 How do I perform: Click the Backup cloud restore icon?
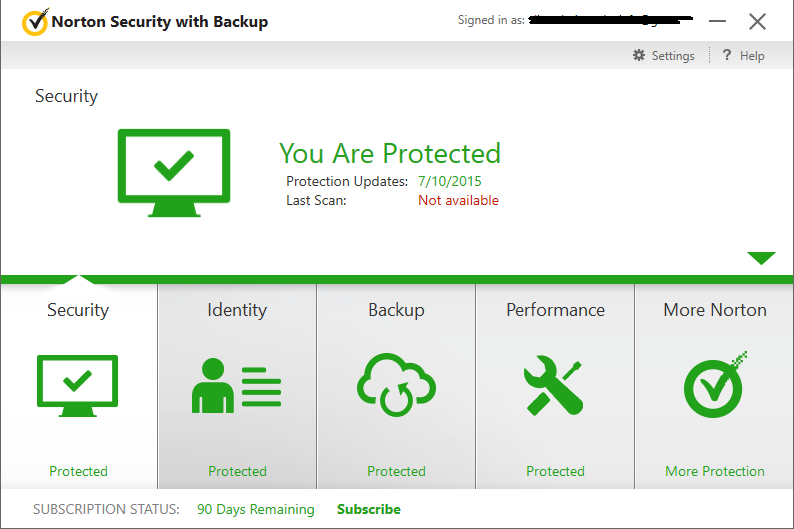[396, 385]
